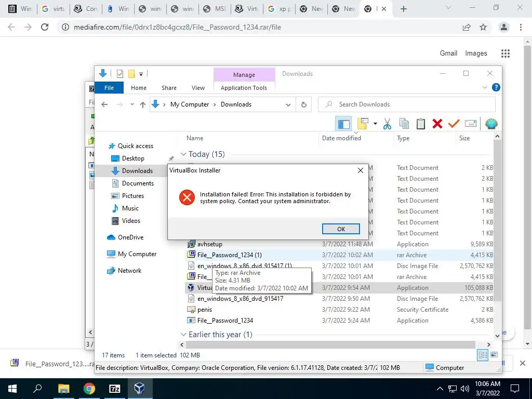Click the Search Downloads field
532x399 pixels.
pyautogui.click(x=406, y=104)
